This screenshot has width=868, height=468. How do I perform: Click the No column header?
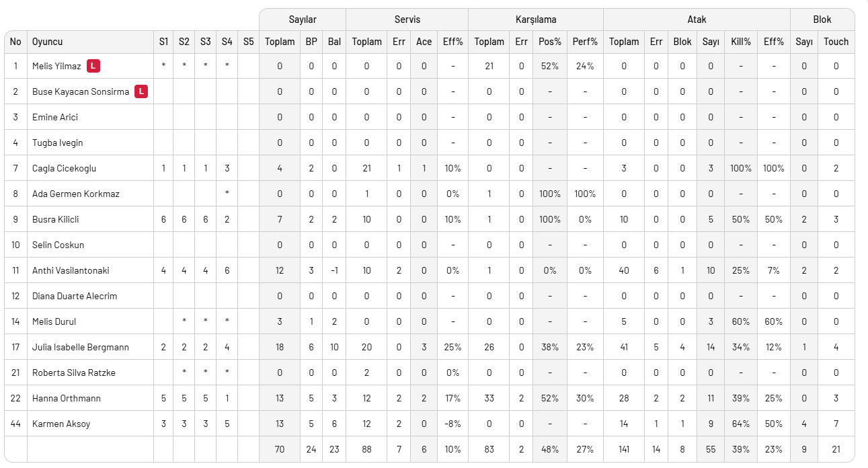click(15, 42)
